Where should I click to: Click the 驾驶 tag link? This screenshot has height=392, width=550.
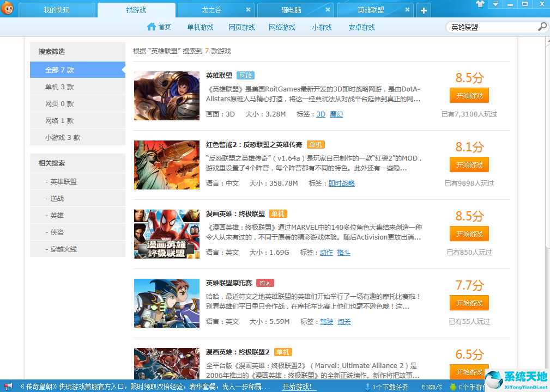(x=327, y=322)
